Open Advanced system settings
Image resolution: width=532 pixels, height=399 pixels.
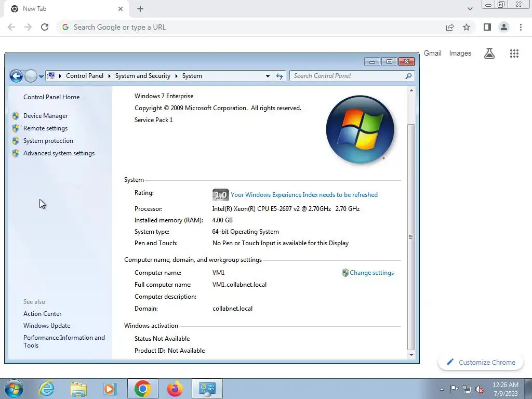point(59,153)
